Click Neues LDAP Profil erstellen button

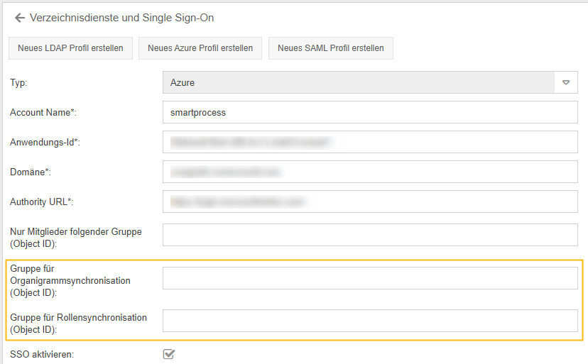(70, 48)
